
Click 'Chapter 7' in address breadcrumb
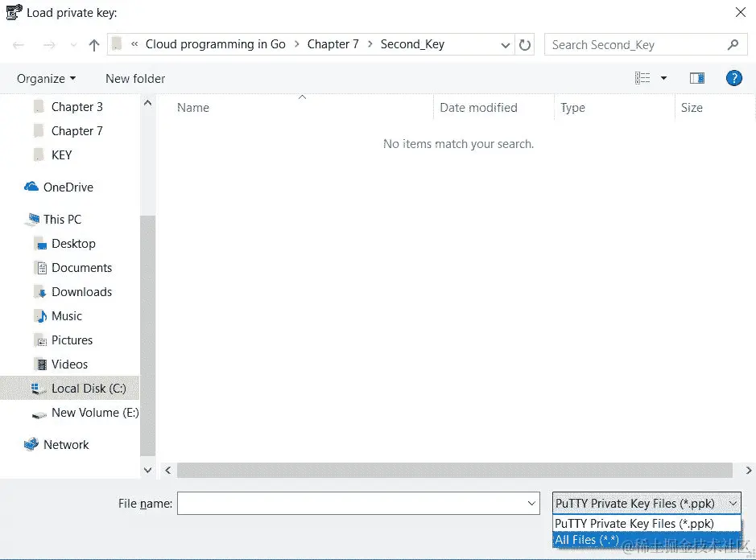333,44
